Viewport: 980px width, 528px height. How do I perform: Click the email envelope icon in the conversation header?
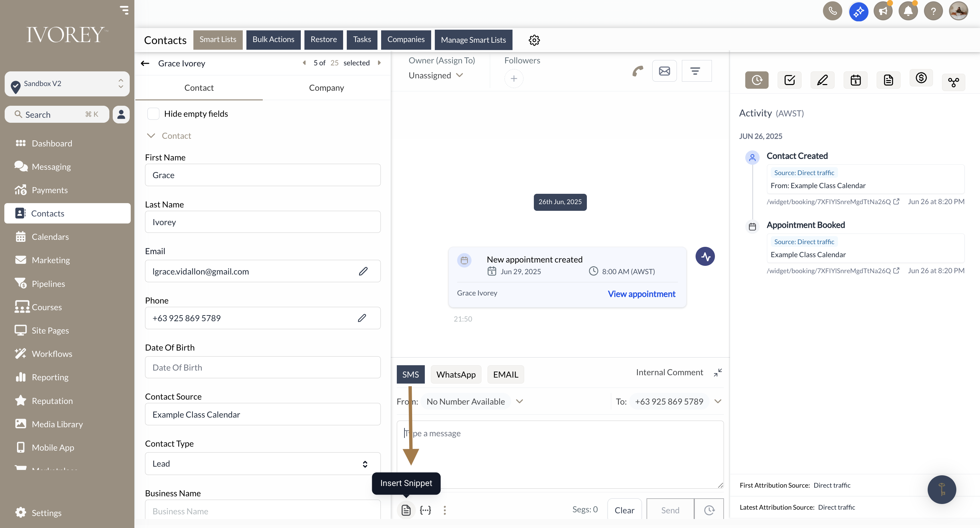tap(664, 71)
